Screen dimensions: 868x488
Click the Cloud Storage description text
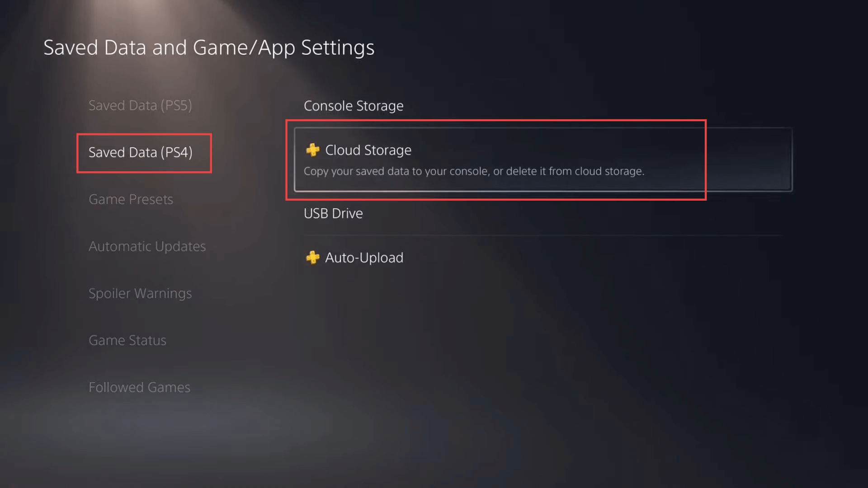click(474, 171)
